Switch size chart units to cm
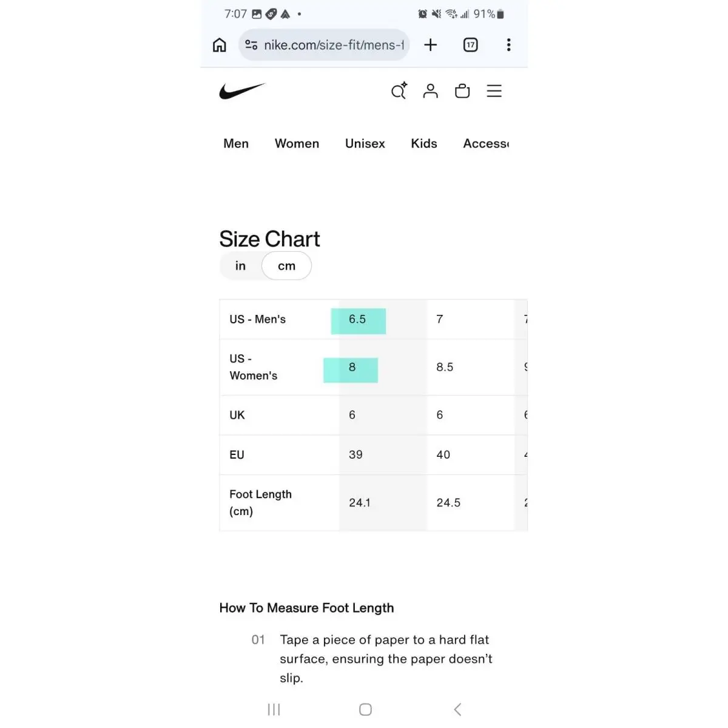This screenshot has width=728, height=728. 287,266
